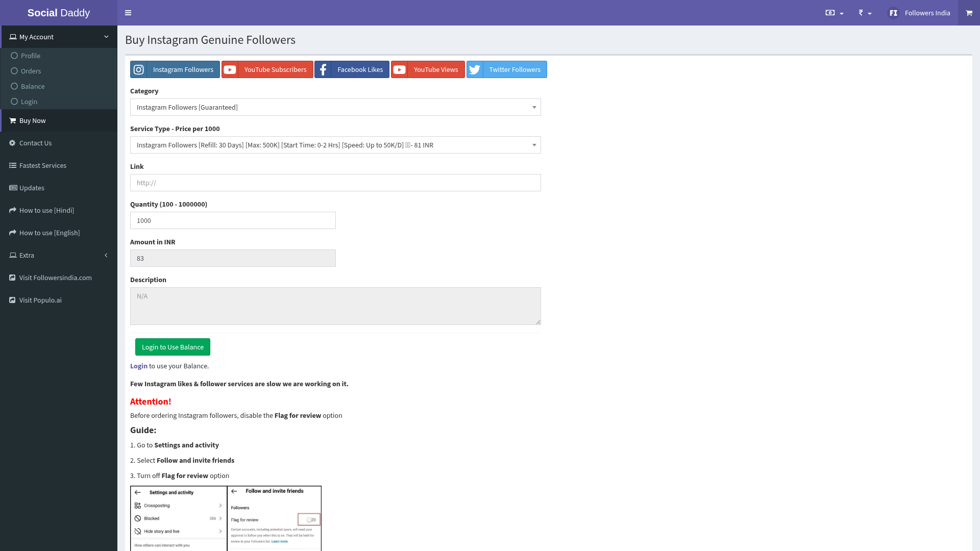Open the Followers India header link

[x=927, y=13]
